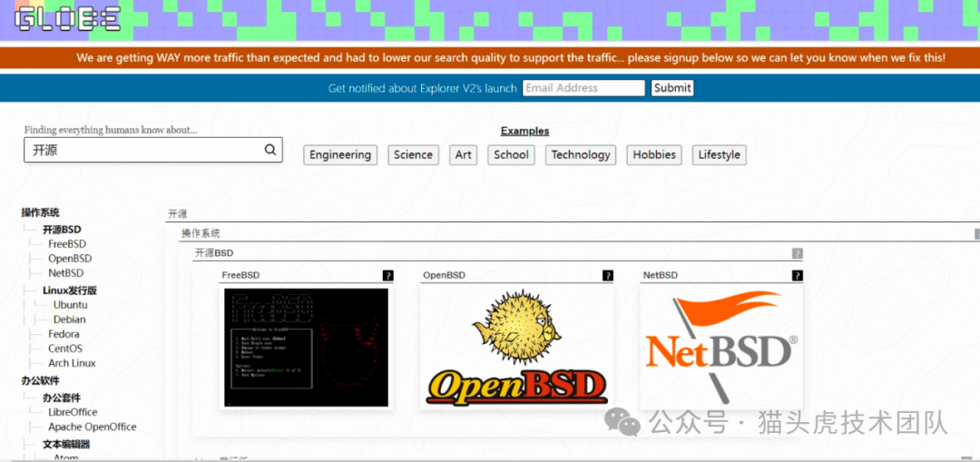Click the GLOBE logo
Viewport: 980px width, 462px height.
pos(67,19)
